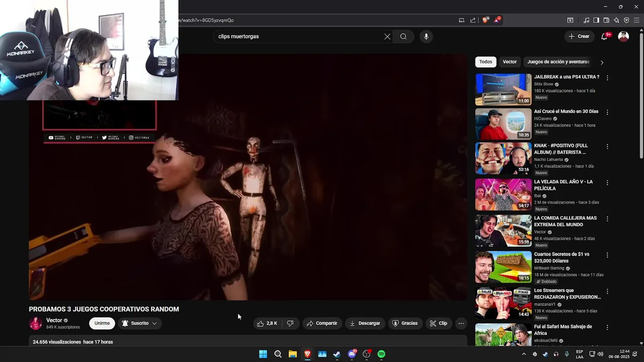
Task: Open File Explorer from the taskbar
Action: pyautogui.click(x=292, y=354)
